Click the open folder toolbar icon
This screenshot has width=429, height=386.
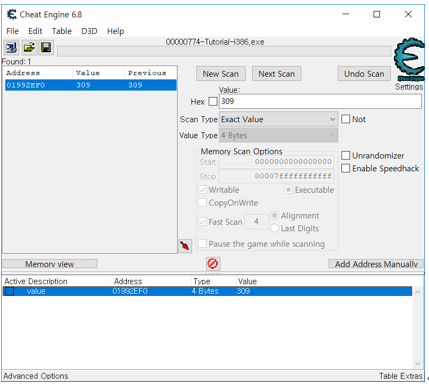[29, 48]
